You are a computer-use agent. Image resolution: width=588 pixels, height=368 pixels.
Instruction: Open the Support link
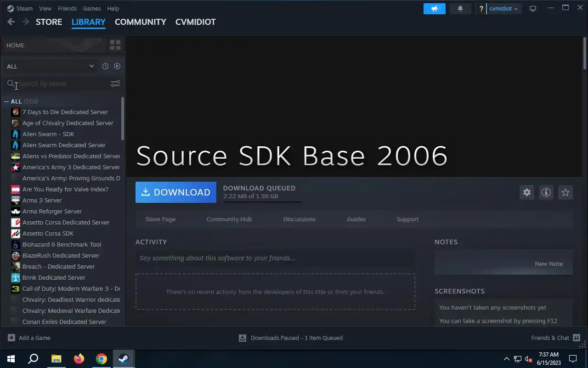point(407,219)
